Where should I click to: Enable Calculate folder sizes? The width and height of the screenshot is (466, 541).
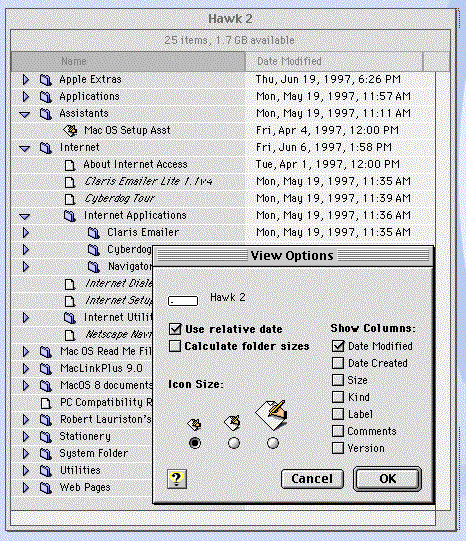coord(175,346)
